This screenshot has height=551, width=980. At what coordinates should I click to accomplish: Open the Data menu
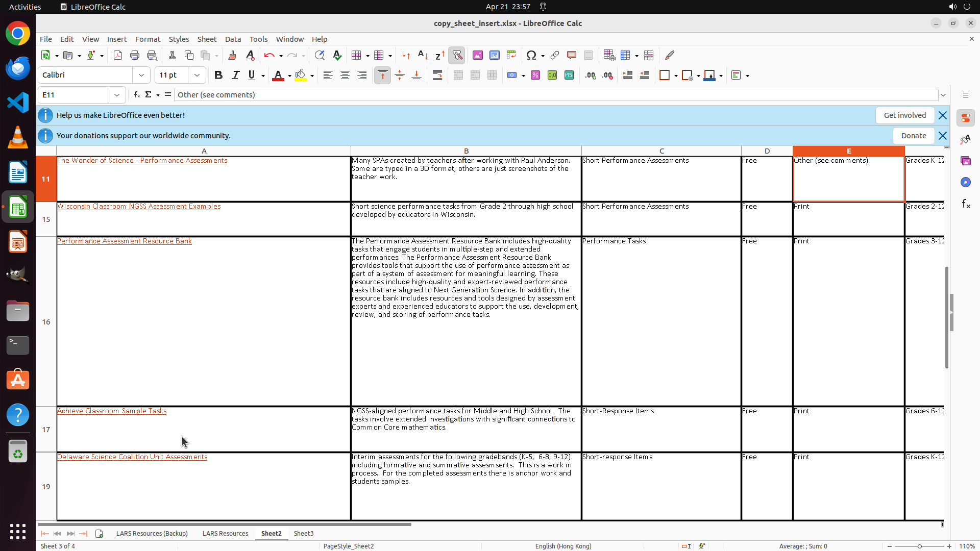tap(233, 39)
